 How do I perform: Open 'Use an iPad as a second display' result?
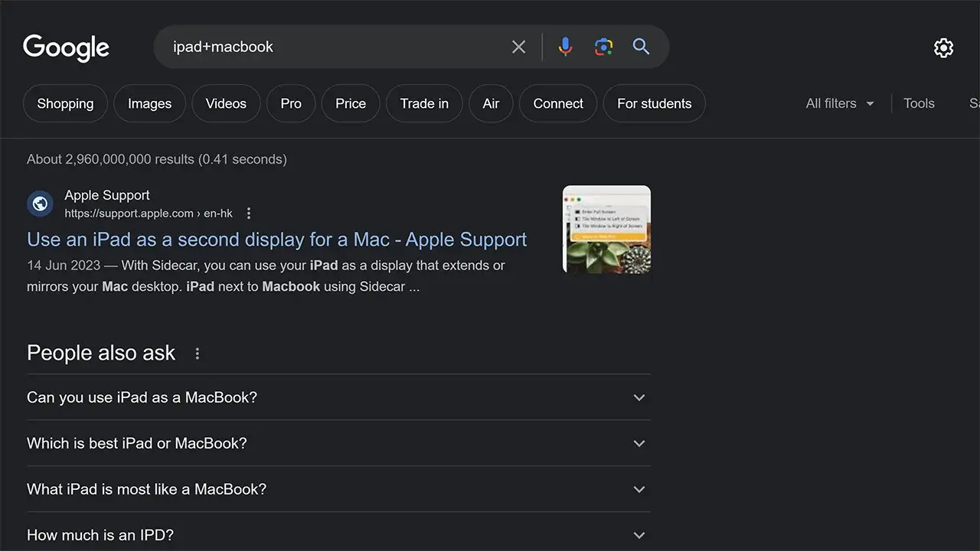tap(276, 240)
